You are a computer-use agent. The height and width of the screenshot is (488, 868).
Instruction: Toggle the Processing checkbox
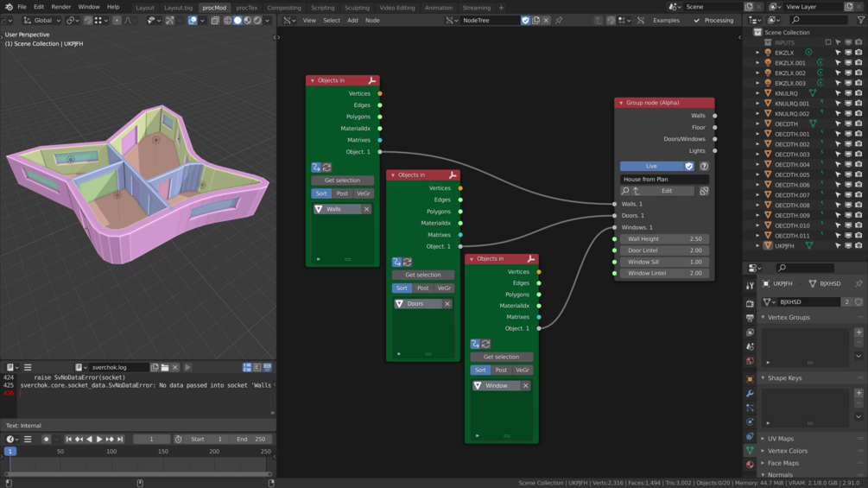[x=696, y=21]
